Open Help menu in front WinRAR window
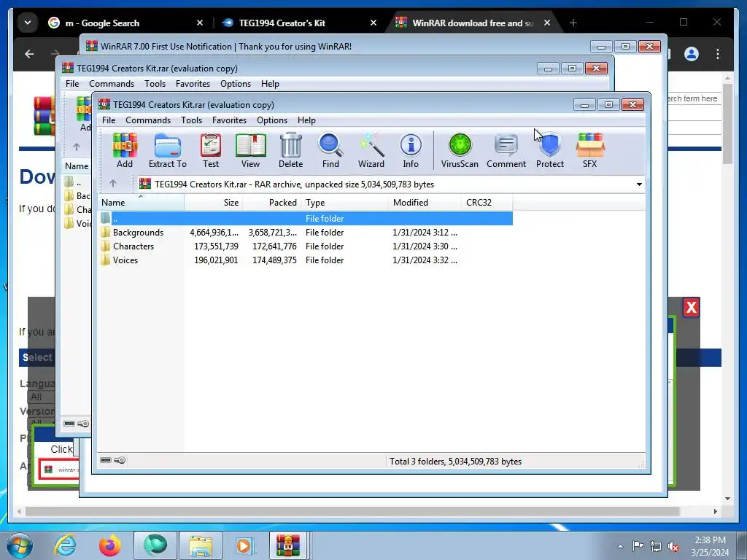The width and height of the screenshot is (747, 560). click(x=307, y=120)
